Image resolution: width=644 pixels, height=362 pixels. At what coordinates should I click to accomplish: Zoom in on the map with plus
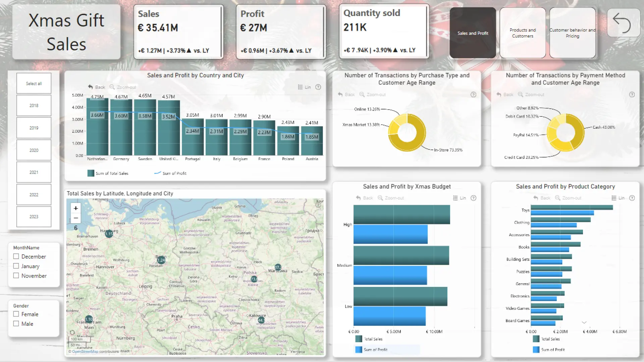click(76, 208)
